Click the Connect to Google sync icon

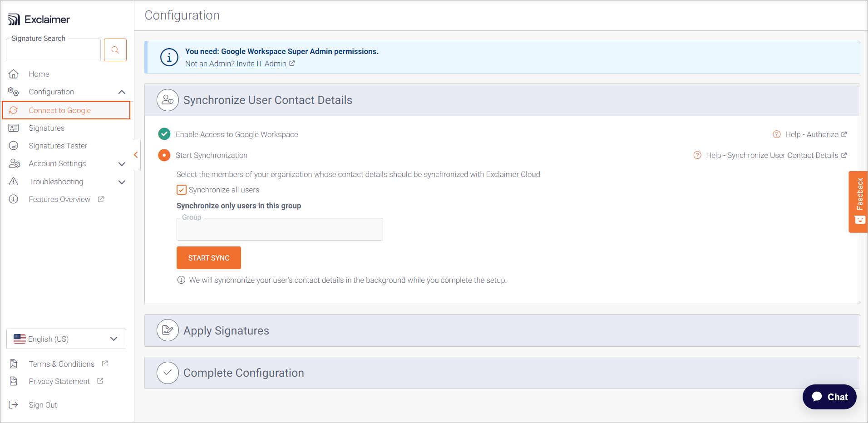14,110
